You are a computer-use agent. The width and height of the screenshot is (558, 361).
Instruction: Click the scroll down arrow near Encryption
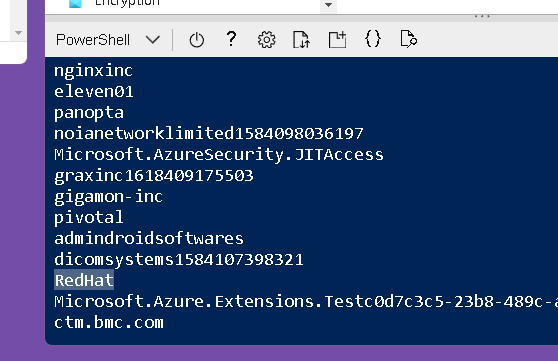(x=328, y=5)
